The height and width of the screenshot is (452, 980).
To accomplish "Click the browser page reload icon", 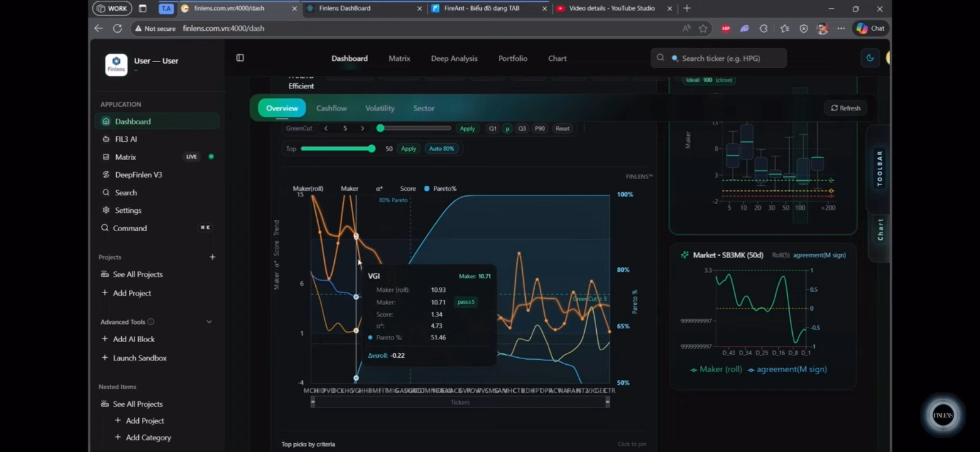I will 117,28.
